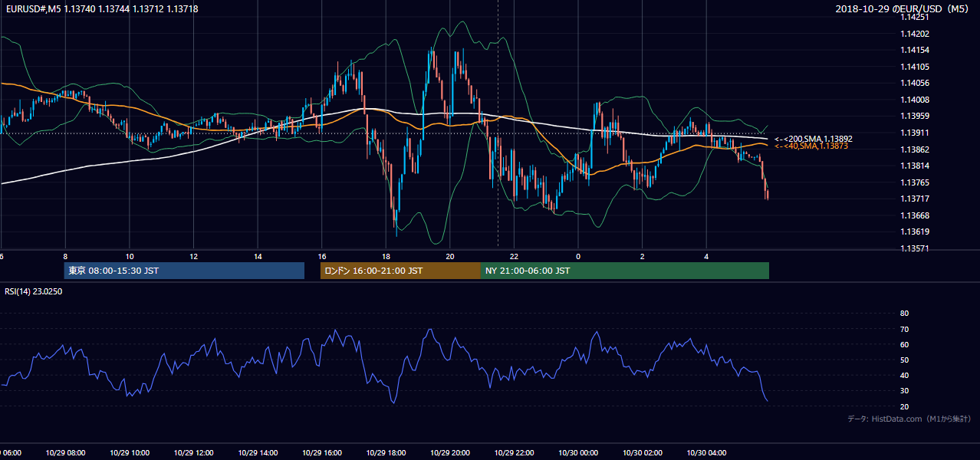Click RSI scale value 70
Screen dimensions: 980x460
pyautogui.click(x=904, y=329)
